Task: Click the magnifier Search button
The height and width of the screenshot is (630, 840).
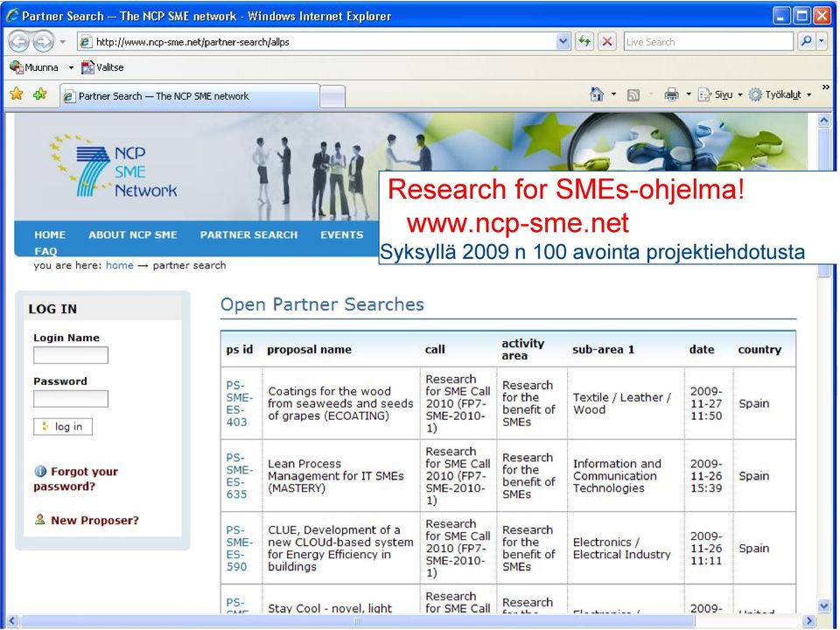Action: pyautogui.click(x=805, y=42)
